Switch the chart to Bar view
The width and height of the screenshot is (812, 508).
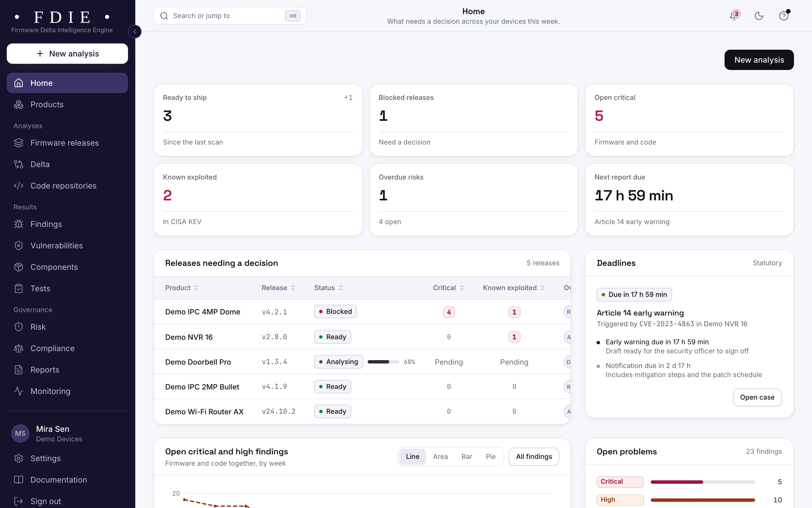[x=467, y=457]
